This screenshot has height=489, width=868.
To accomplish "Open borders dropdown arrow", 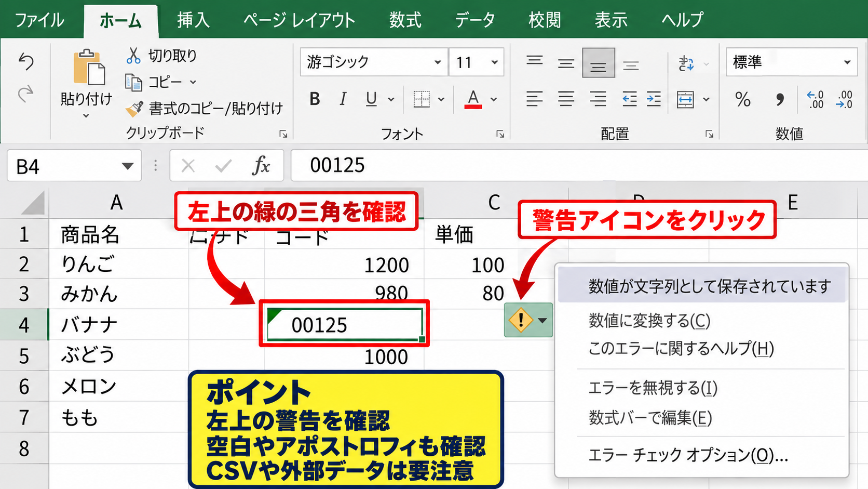I will [x=441, y=99].
